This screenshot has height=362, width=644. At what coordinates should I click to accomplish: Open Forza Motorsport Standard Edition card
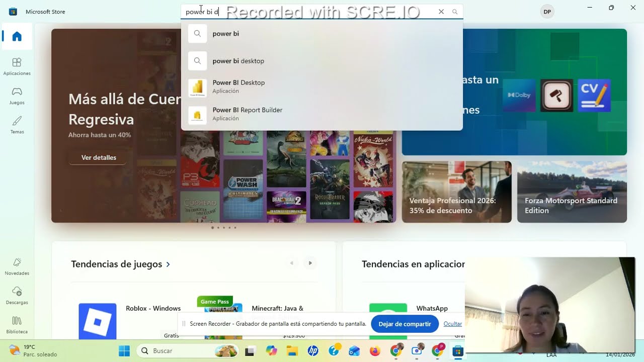(572, 192)
